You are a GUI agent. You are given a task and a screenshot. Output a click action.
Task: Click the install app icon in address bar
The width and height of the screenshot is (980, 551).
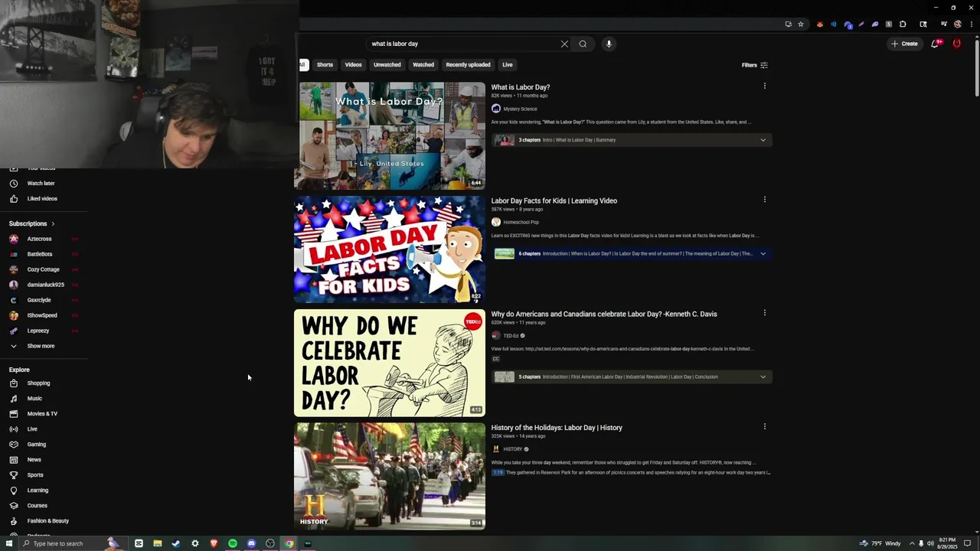click(x=788, y=24)
